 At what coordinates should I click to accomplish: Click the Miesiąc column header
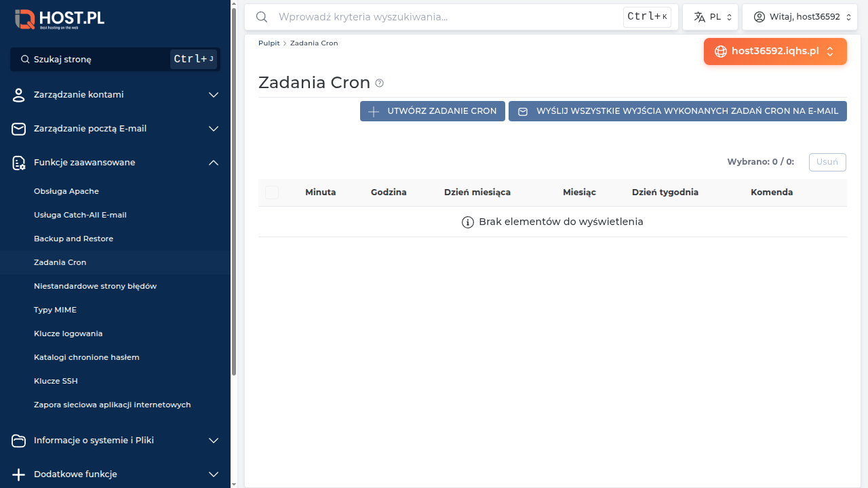click(579, 192)
